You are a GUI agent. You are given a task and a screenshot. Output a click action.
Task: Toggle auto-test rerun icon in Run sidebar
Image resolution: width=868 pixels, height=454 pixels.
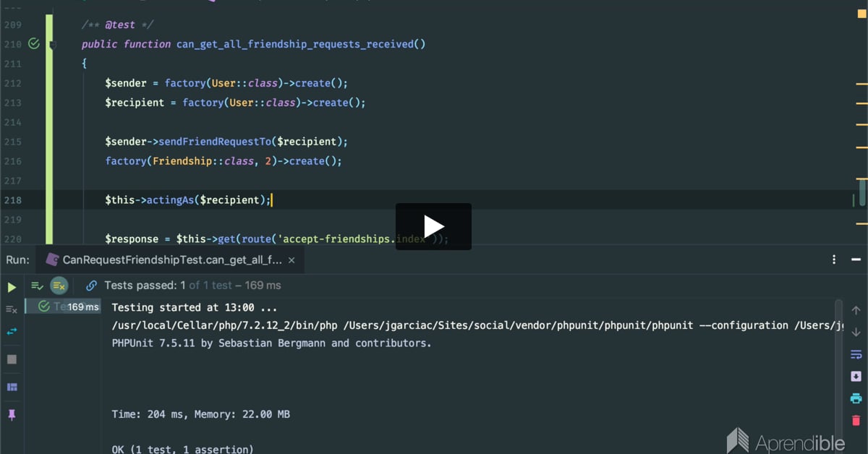pos(12,331)
